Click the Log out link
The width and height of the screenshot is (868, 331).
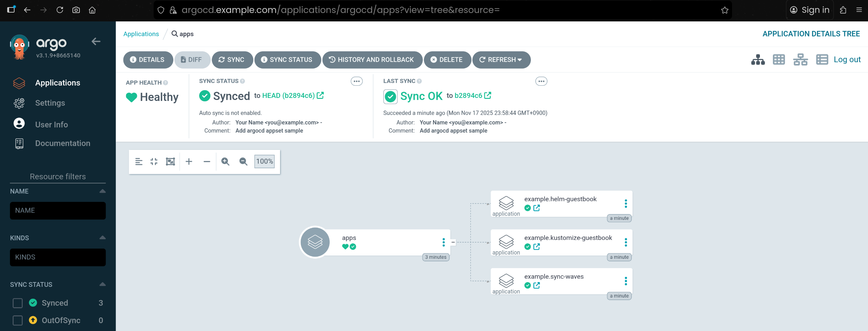(847, 59)
